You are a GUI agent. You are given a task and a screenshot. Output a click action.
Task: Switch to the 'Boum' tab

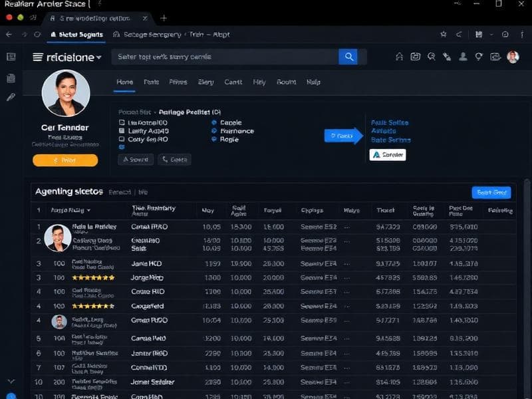[x=287, y=82]
